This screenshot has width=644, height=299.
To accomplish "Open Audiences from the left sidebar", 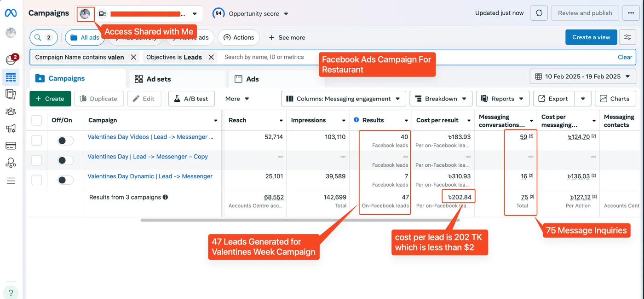I will coord(11,111).
